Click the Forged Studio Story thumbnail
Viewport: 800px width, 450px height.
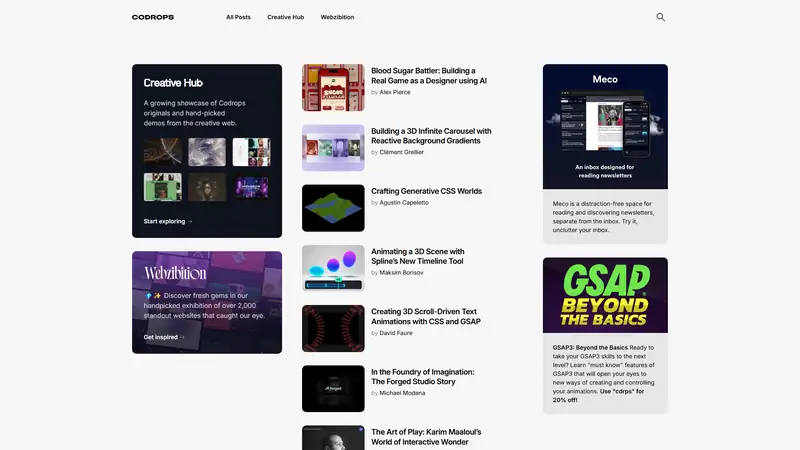(x=333, y=389)
